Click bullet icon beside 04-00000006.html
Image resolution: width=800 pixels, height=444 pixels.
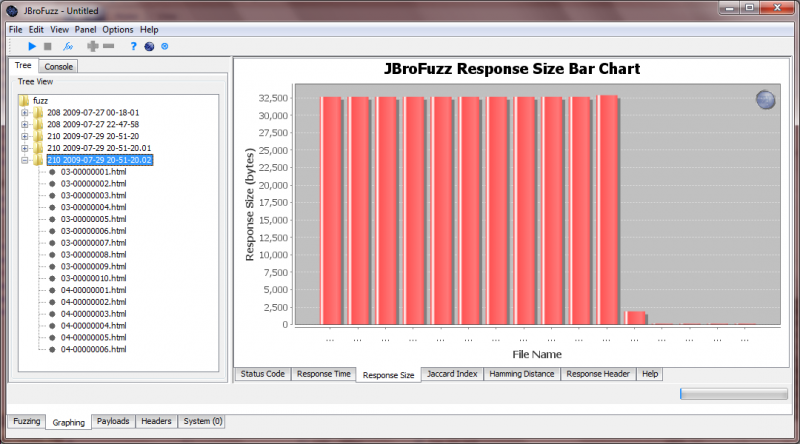point(52,350)
